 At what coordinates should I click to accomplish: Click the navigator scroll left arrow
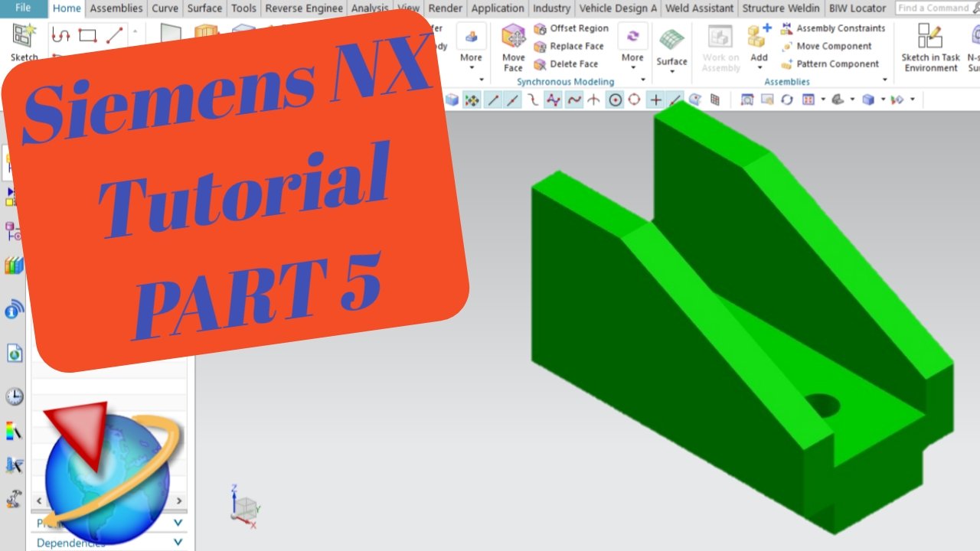point(38,501)
